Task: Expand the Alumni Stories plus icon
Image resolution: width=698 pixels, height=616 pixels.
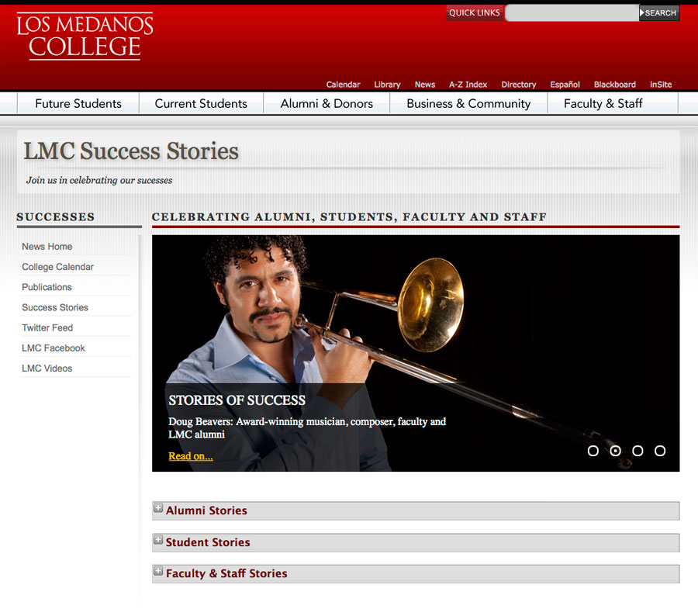Action: point(158,507)
